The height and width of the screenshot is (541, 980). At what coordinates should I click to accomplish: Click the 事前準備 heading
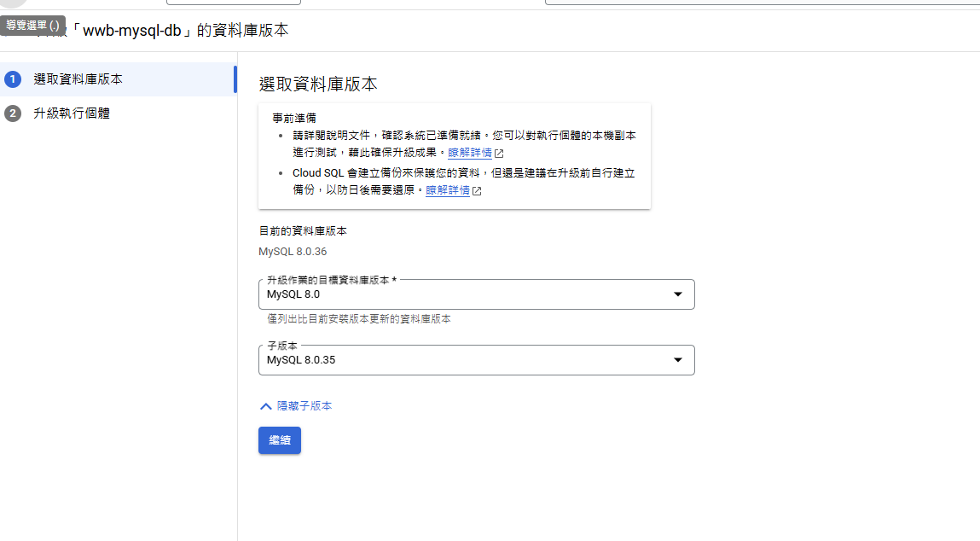[x=293, y=118]
